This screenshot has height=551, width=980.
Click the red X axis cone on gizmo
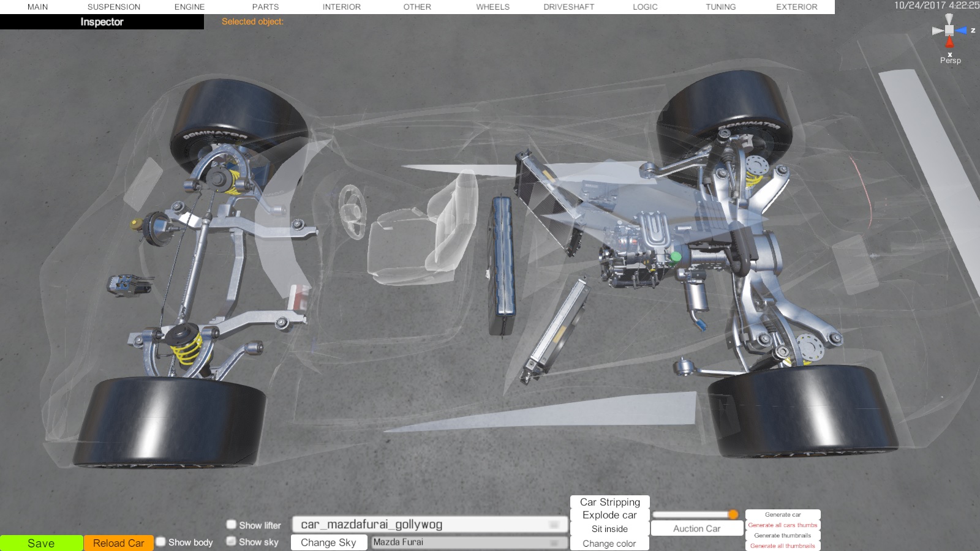click(x=949, y=42)
